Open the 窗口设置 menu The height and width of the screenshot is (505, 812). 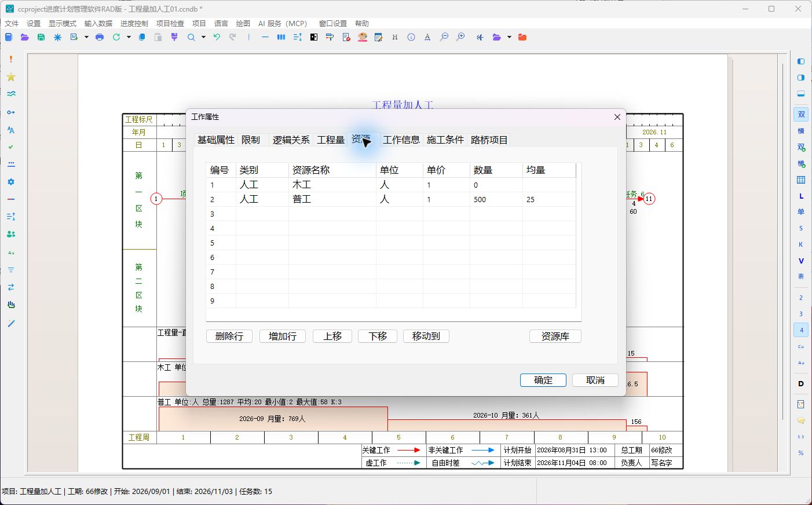click(333, 23)
